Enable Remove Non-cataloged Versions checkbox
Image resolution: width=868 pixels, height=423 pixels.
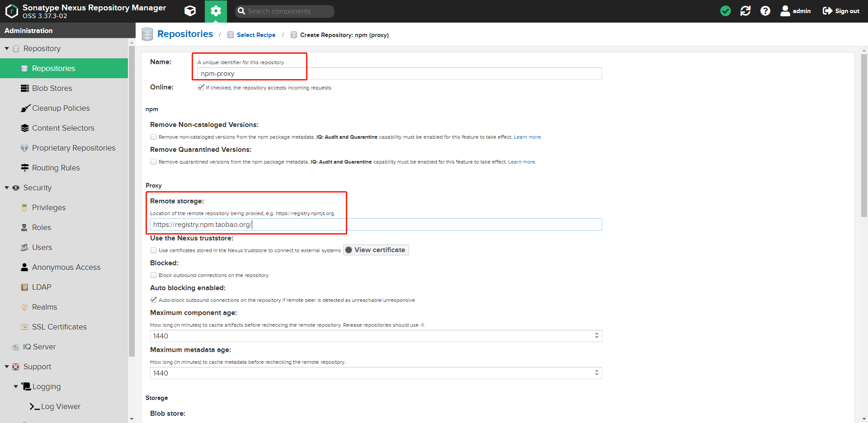[x=154, y=136]
